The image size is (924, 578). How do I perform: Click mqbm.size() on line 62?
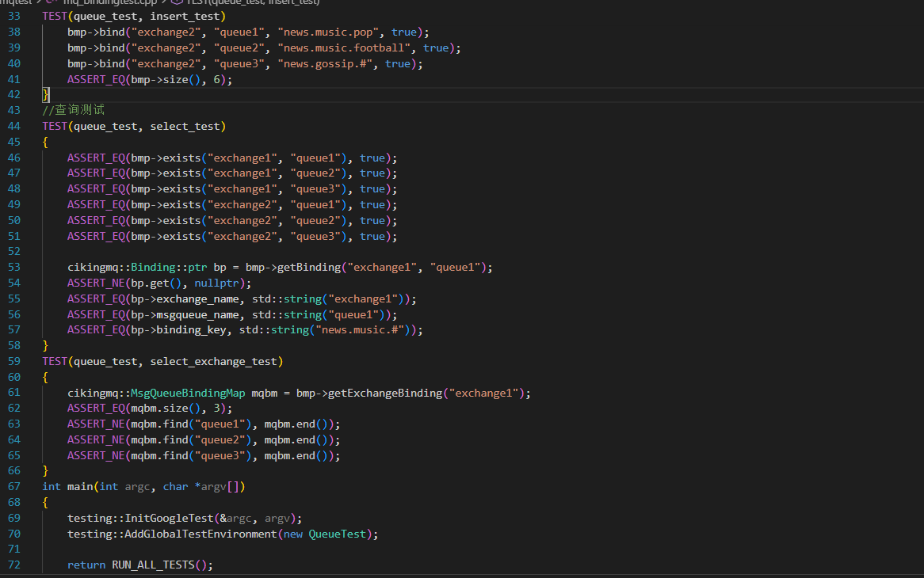coord(166,408)
